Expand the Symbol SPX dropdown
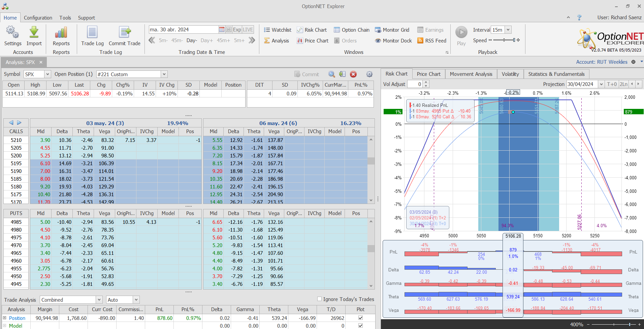This screenshot has width=644, height=329. point(47,74)
